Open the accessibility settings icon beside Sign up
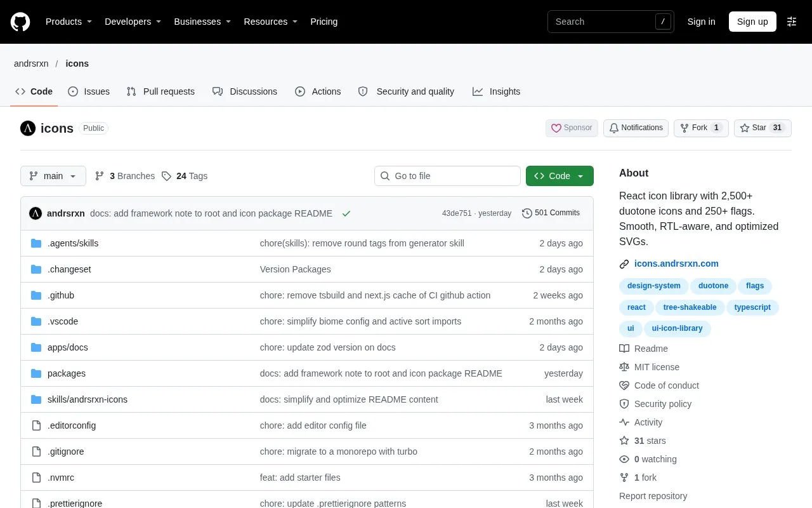 click(792, 22)
